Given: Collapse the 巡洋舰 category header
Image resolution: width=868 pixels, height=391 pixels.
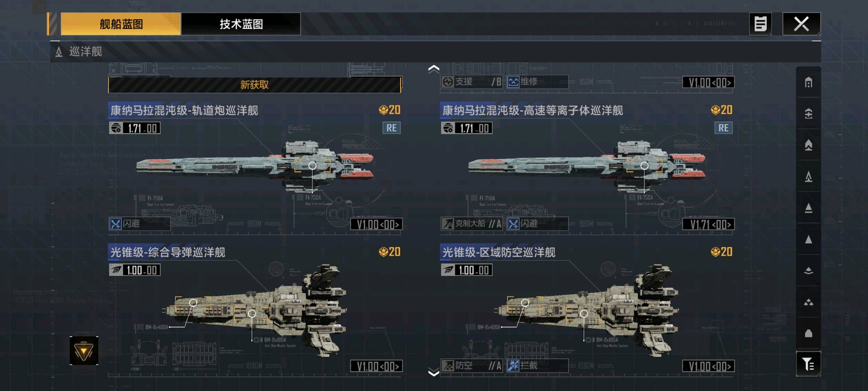Looking at the screenshot, I should coord(435,52).
